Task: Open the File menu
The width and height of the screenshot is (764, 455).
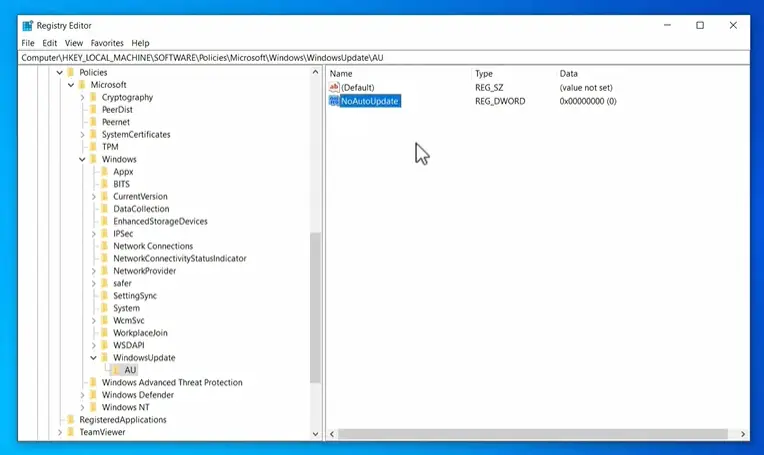Action: pyautogui.click(x=28, y=43)
